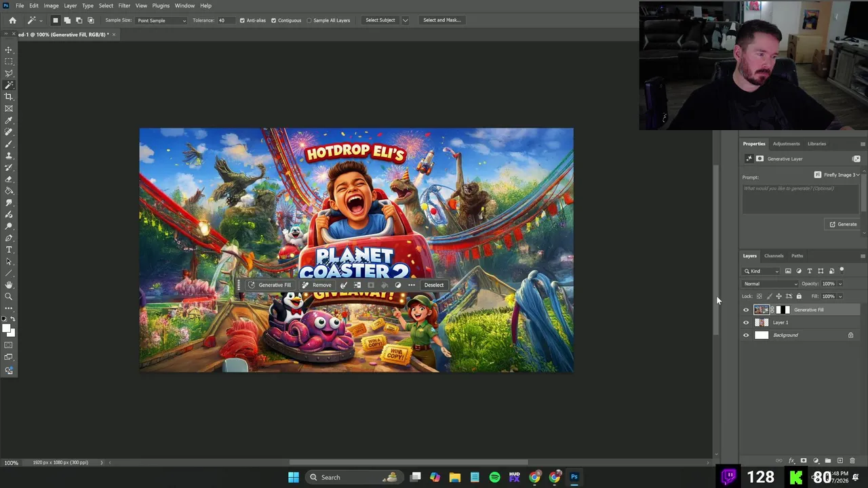Hide Layer 1 visibility eye

click(746, 323)
